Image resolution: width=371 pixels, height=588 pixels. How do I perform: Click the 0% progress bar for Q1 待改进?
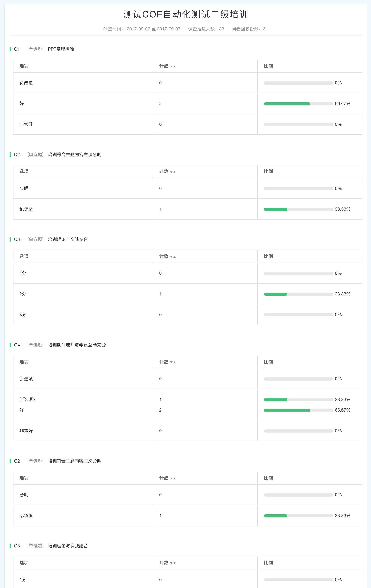pos(299,83)
